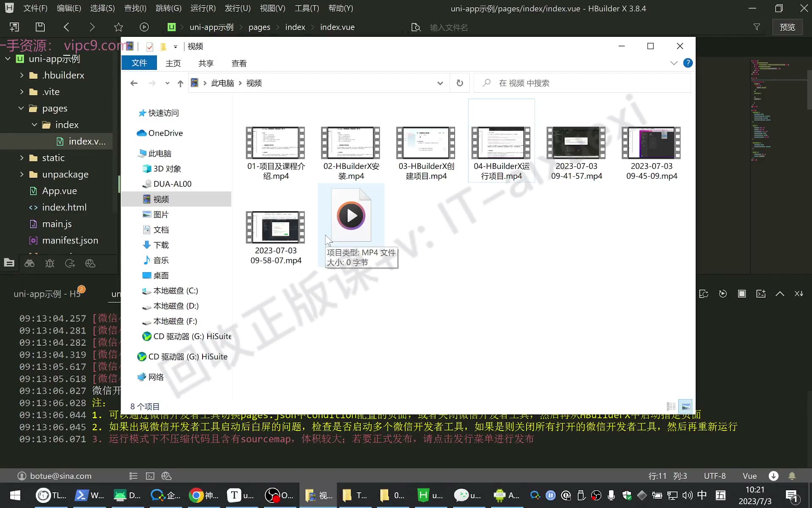Click the notification bell in status bar
Screen dimensions: 812x508
pos(792,476)
